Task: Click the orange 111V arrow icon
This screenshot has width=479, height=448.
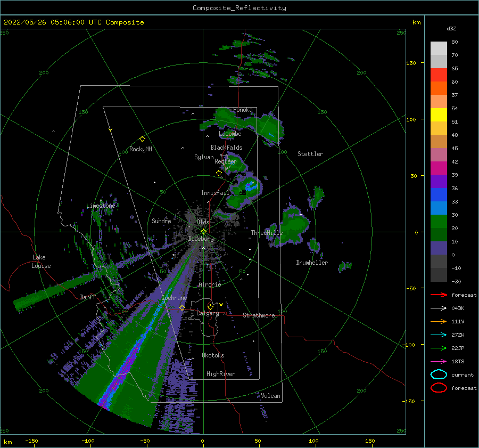Action: pos(439,321)
